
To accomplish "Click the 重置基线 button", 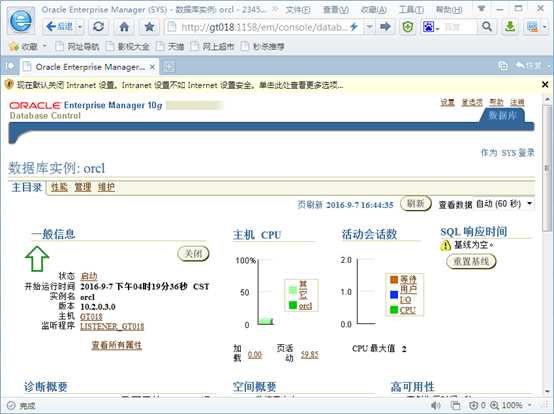I will click(x=471, y=261).
